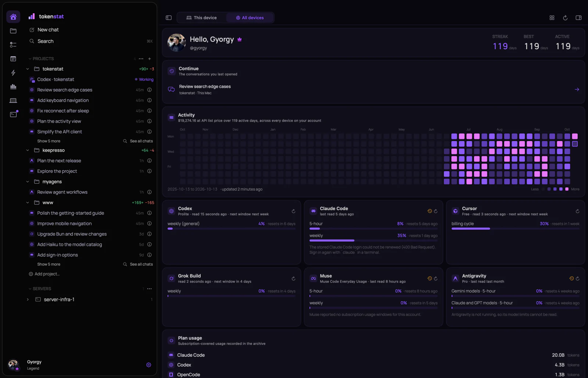The width and height of the screenshot is (588, 378).
Task: Open the bar chart icon in rail
Action: pos(13,87)
